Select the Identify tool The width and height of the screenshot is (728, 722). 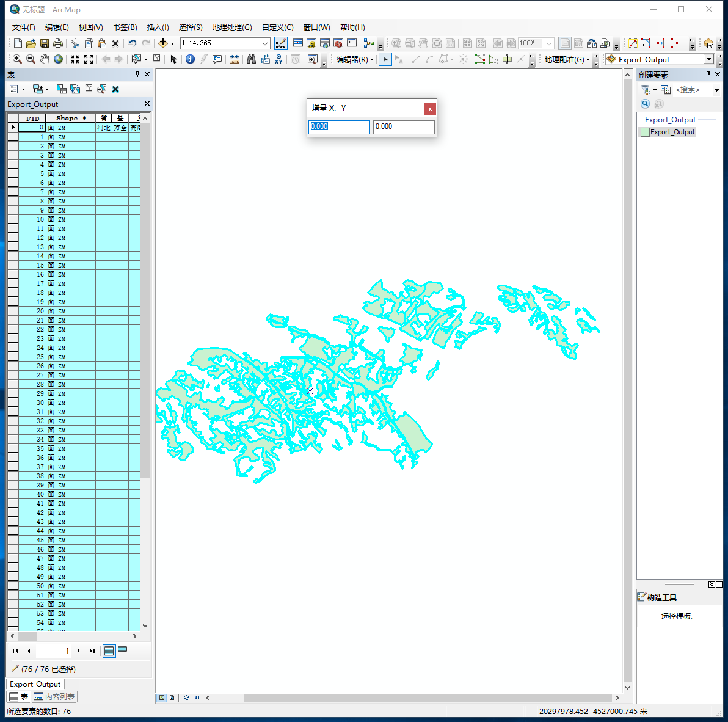tap(190, 59)
